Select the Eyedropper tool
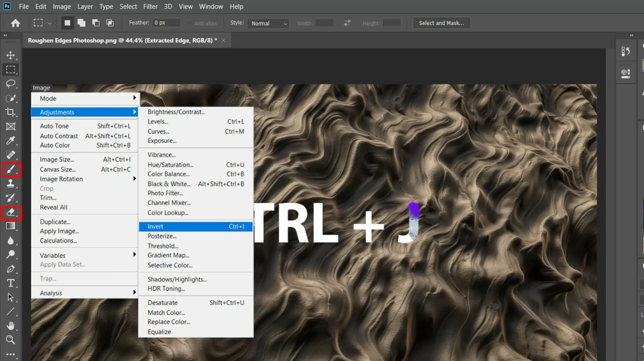 coord(11,140)
